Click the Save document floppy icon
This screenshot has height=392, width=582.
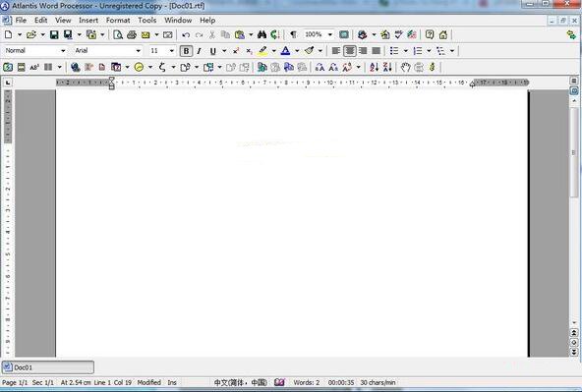[x=54, y=34]
